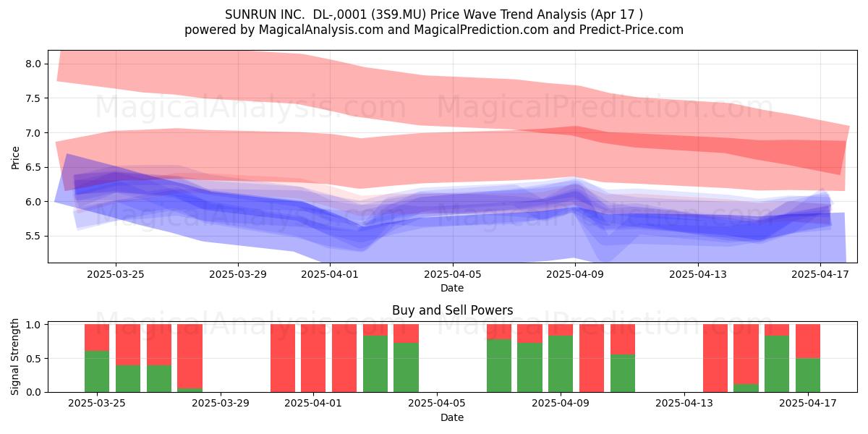
Task: Click the upper red price wave band near 2025-04-05
Action: click(453, 101)
